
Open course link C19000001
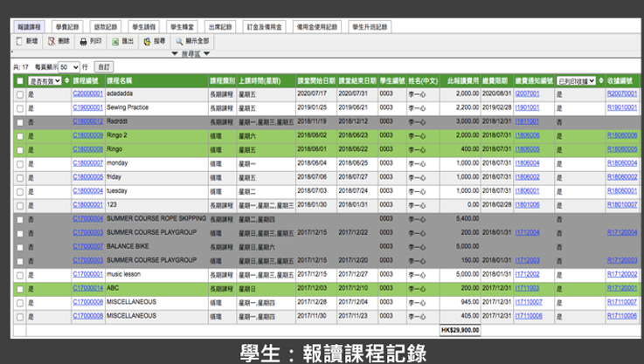point(88,107)
